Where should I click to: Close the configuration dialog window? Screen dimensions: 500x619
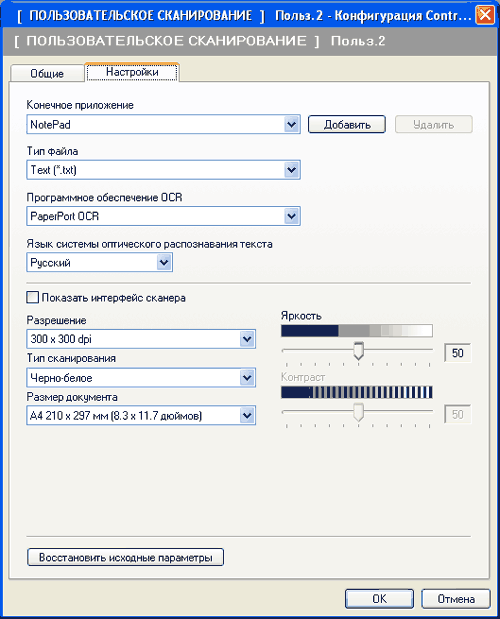tap(485, 15)
